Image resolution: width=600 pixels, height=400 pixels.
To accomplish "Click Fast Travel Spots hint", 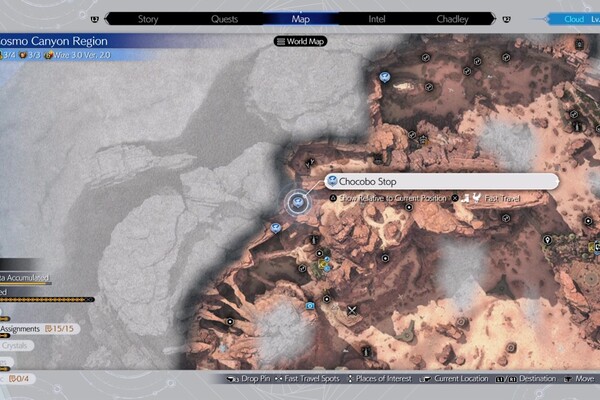I will (x=312, y=379).
